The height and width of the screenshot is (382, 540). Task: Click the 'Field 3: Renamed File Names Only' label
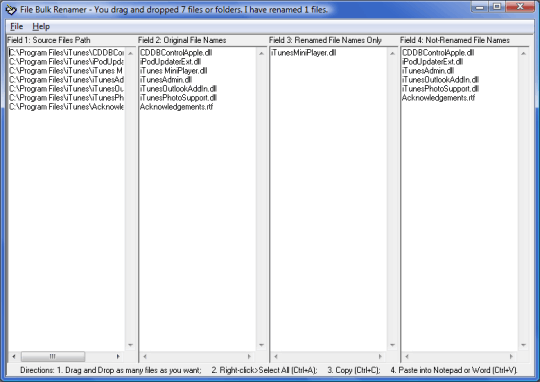(325, 40)
